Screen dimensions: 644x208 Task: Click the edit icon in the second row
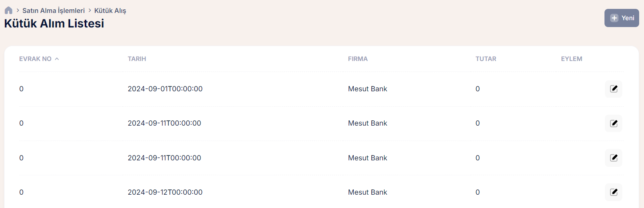pyautogui.click(x=613, y=123)
